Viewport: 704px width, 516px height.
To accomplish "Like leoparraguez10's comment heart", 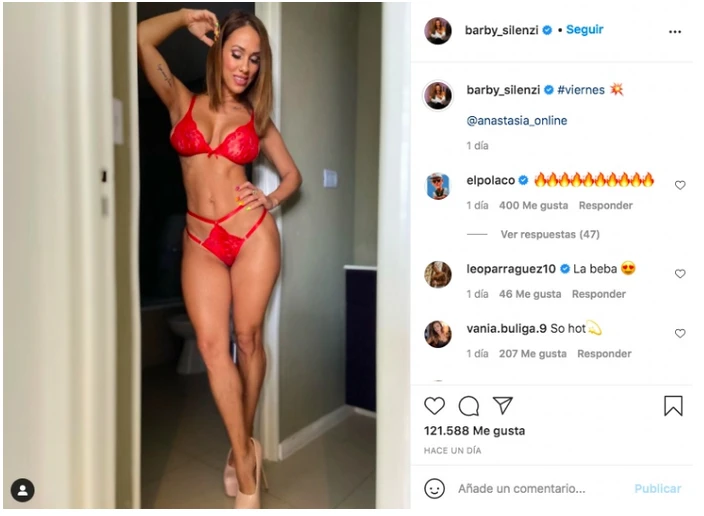I will tap(680, 273).
